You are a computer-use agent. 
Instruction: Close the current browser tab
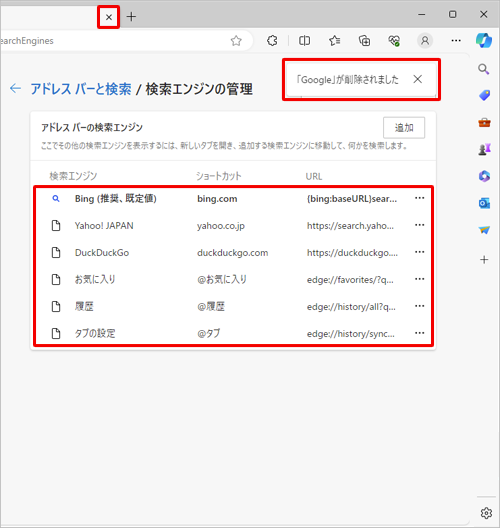(x=109, y=17)
